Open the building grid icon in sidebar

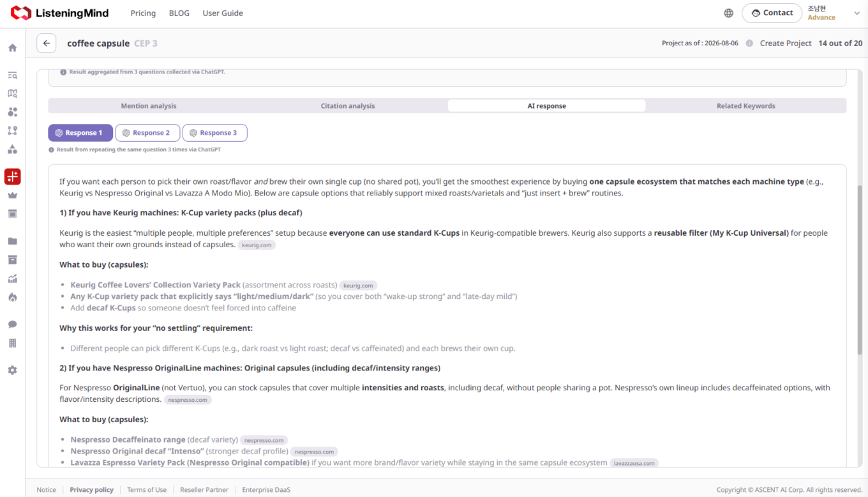coord(12,343)
